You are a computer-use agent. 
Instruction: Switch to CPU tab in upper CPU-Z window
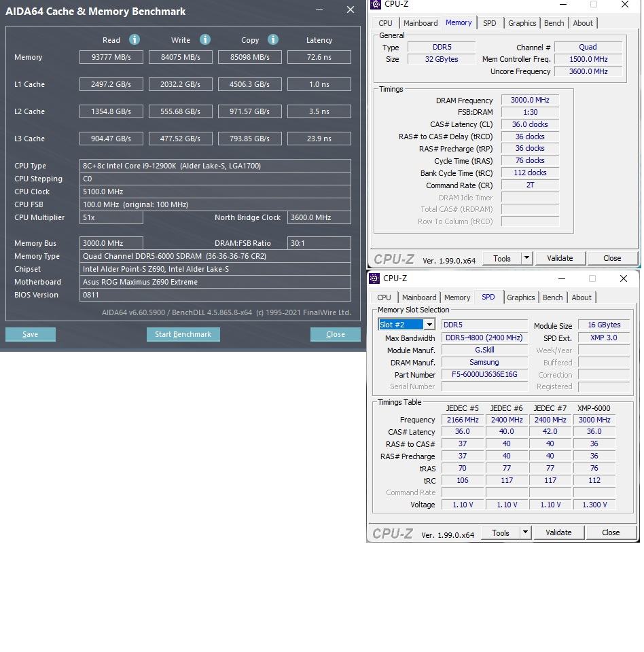[x=385, y=23]
